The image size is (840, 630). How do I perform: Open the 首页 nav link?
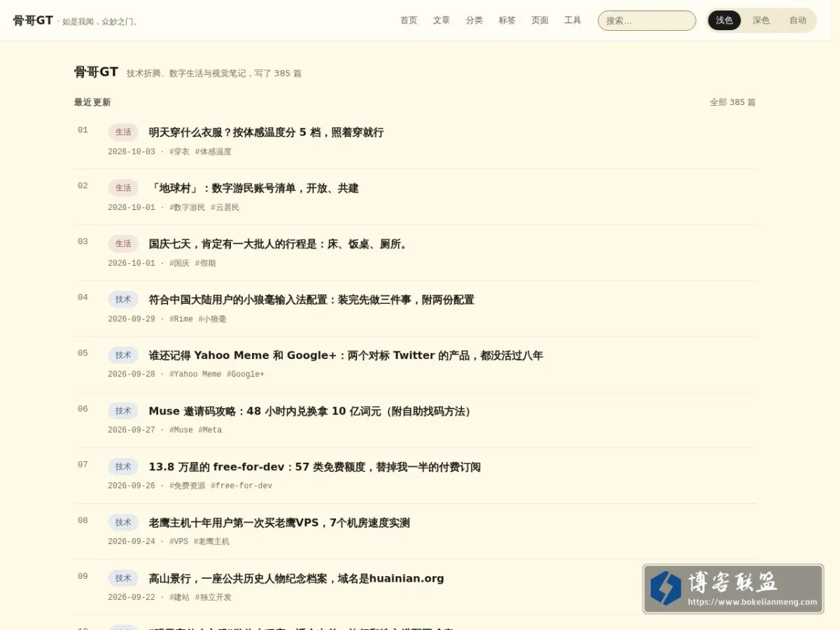(x=409, y=20)
